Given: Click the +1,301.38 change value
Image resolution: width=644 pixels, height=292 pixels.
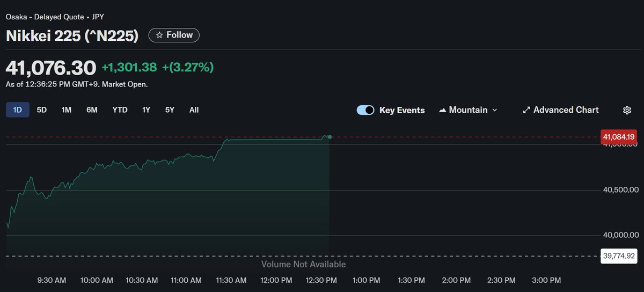Looking at the screenshot, I should pos(129,67).
